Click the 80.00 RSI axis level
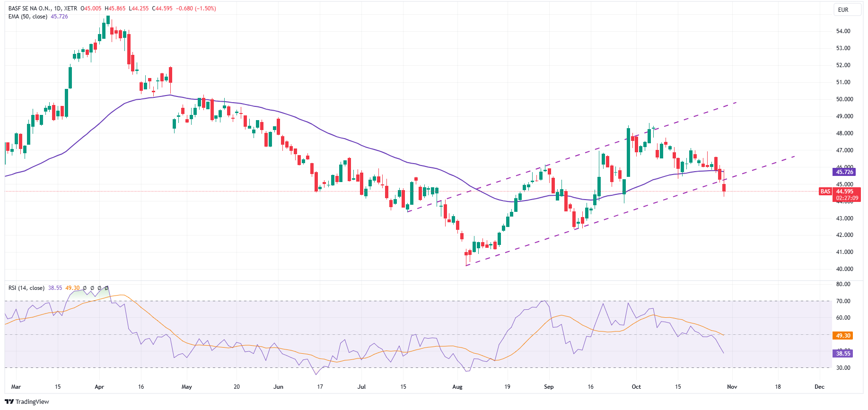 tap(843, 284)
